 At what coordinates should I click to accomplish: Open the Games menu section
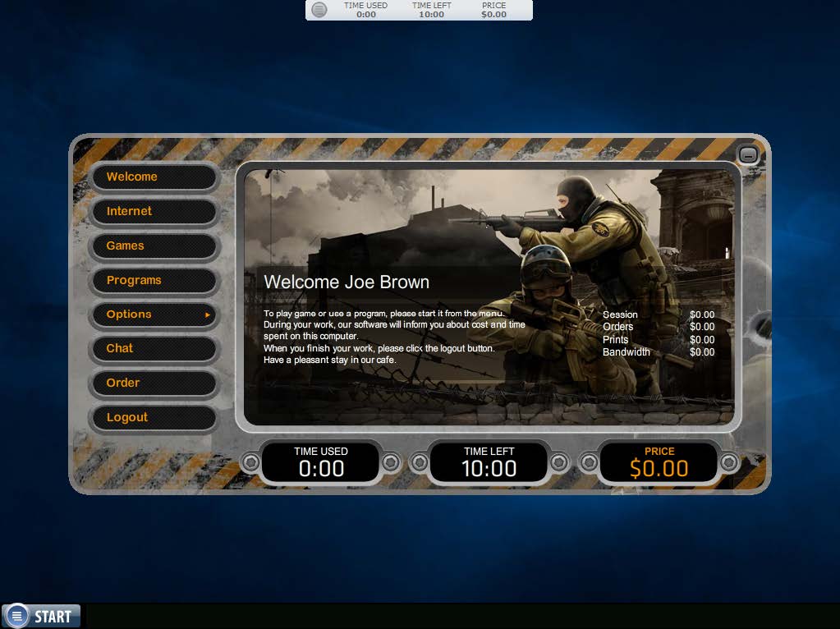[x=154, y=246]
